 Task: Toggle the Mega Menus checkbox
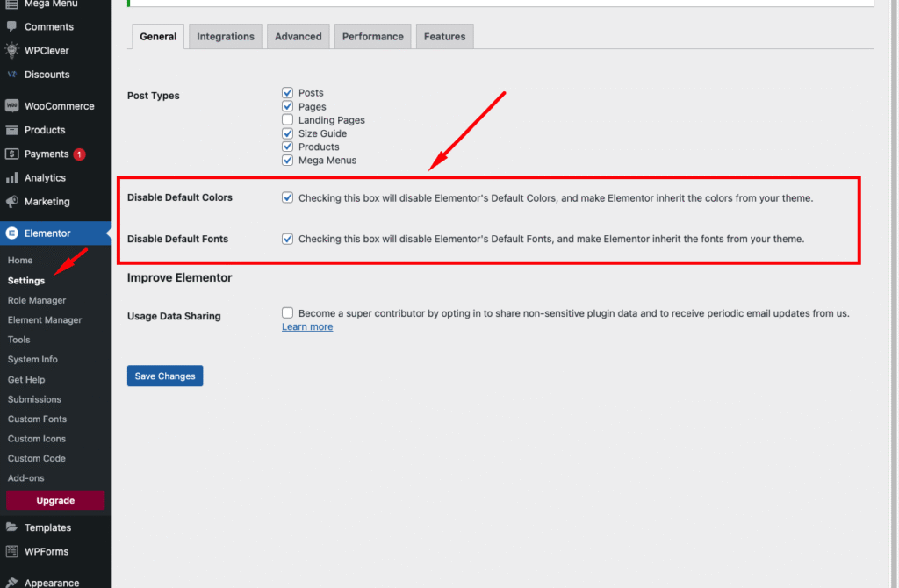pyautogui.click(x=287, y=161)
